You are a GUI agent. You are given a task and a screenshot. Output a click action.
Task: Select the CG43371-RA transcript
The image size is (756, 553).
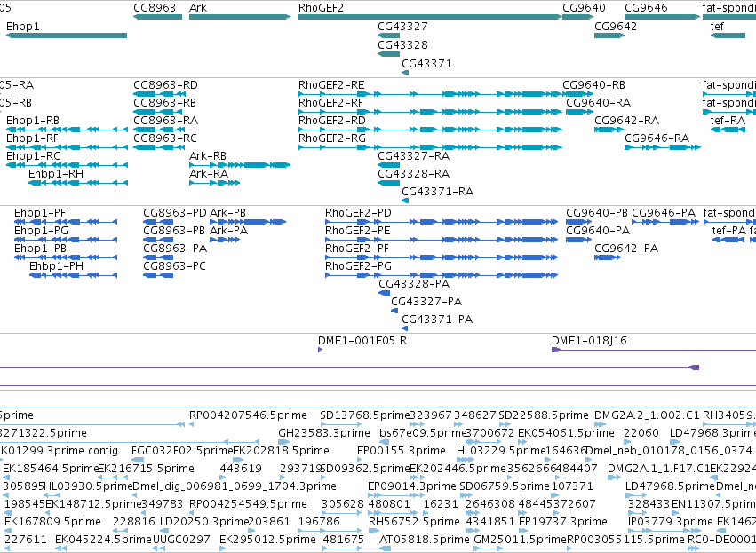pos(405,201)
